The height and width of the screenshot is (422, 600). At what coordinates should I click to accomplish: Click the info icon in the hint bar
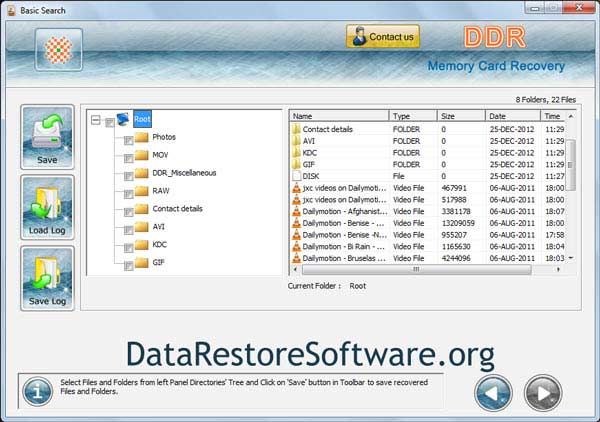pyautogui.click(x=38, y=392)
